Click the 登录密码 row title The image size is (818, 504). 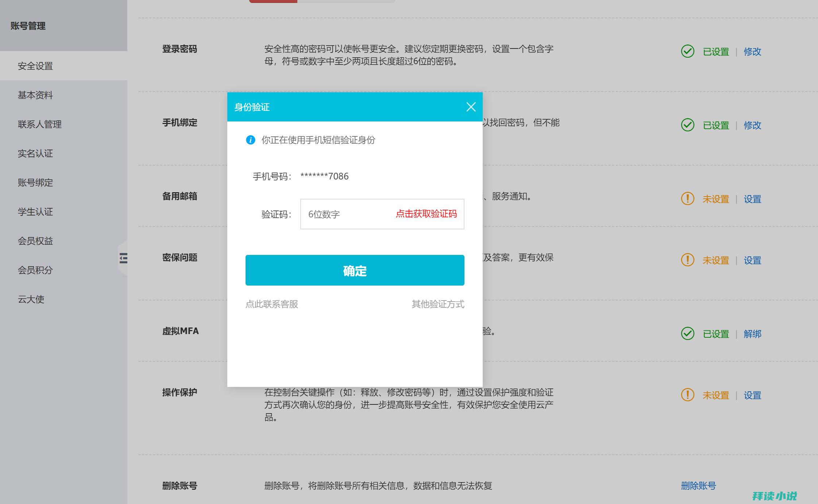click(180, 49)
